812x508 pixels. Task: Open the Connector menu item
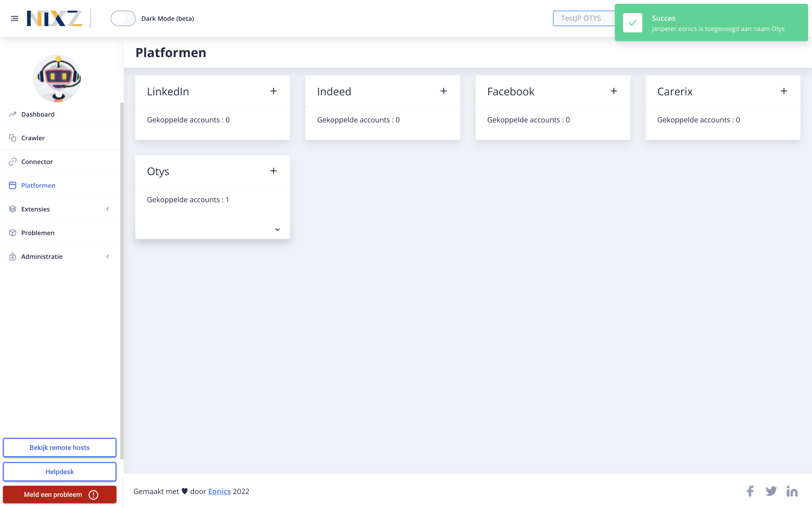pos(60,162)
